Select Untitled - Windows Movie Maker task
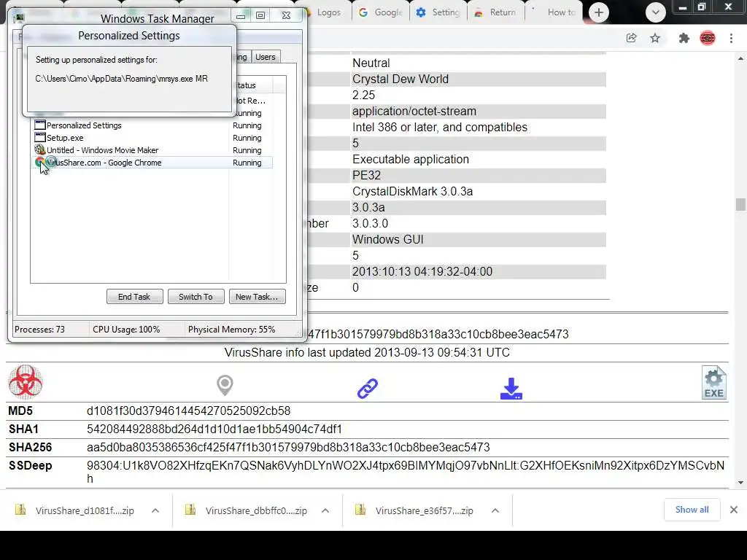 click(152, 150)
